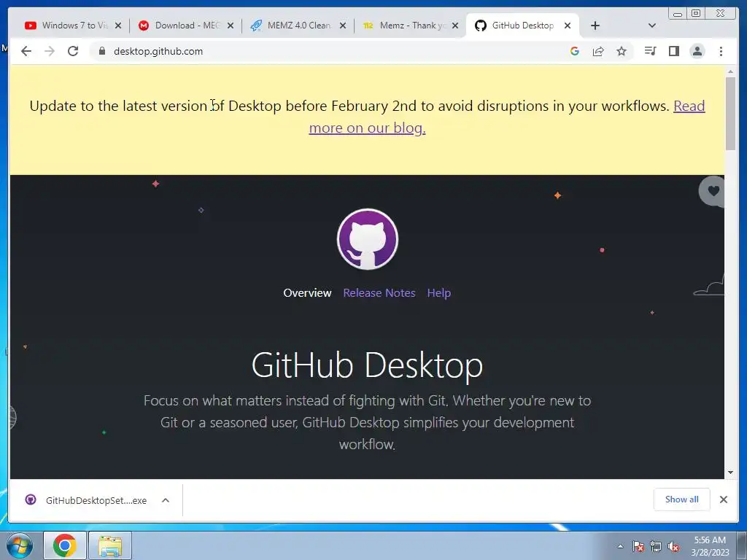
Task: Click the network tray icon
Action: [x=656, y=547]
